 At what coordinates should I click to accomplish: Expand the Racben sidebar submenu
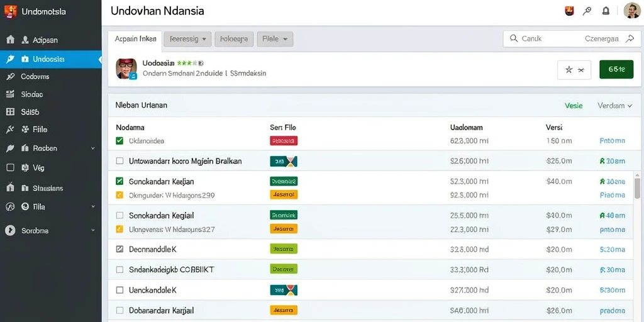(93, 148)
